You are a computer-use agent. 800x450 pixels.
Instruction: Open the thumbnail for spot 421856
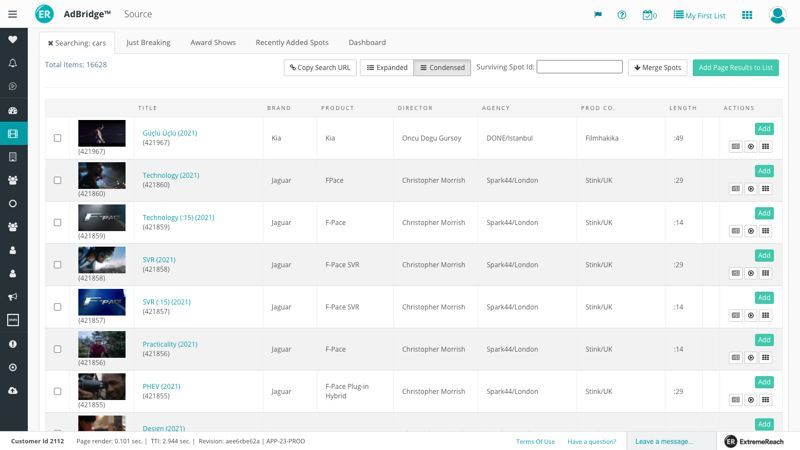coord(102,344)
